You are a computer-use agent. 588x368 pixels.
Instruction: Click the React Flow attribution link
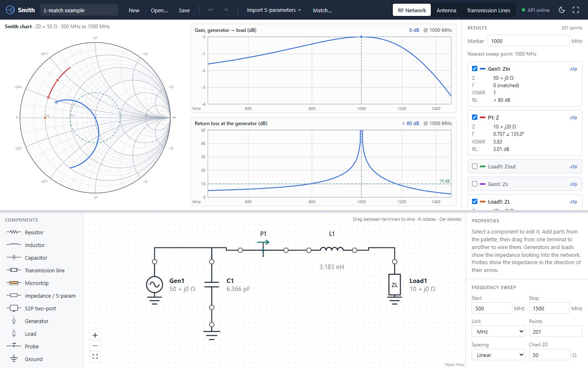(454, 364)
